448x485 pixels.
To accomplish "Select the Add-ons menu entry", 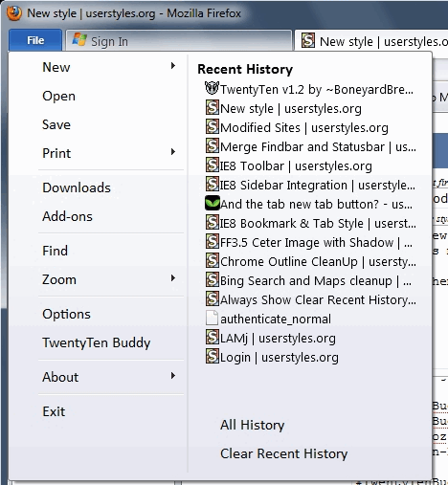I will 68,216.
